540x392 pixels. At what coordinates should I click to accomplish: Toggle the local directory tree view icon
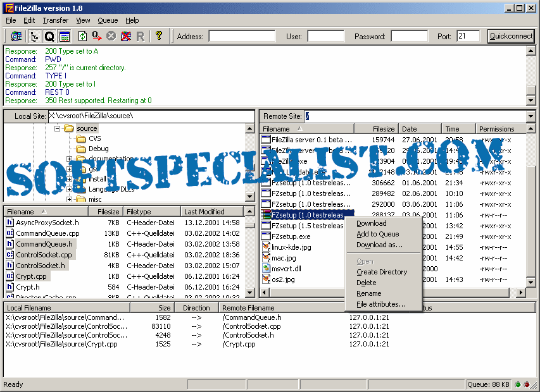tap(34, 36)
